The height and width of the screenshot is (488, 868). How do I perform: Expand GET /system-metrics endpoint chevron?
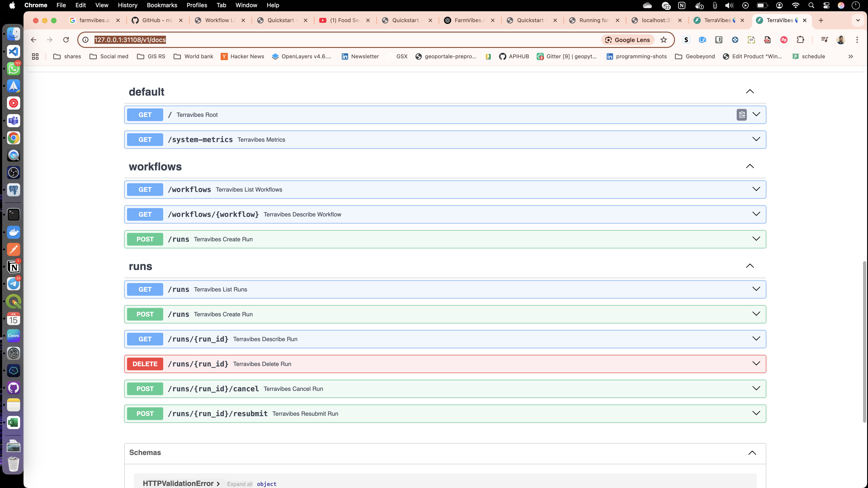[x=756, y=139]
